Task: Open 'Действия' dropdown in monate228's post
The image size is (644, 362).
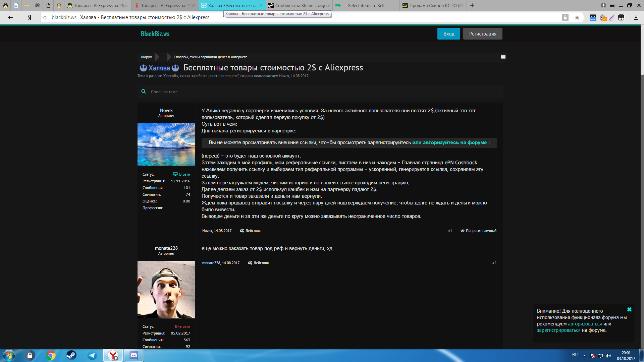Action: pyautogui.click(x=258, y=263)
